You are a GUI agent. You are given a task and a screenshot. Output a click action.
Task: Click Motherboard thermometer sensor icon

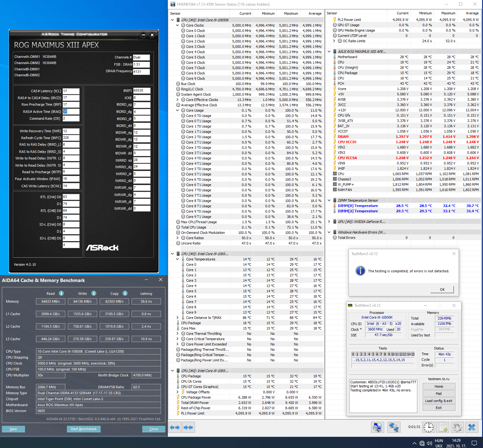pyautogui.click(x=335, y=57)
